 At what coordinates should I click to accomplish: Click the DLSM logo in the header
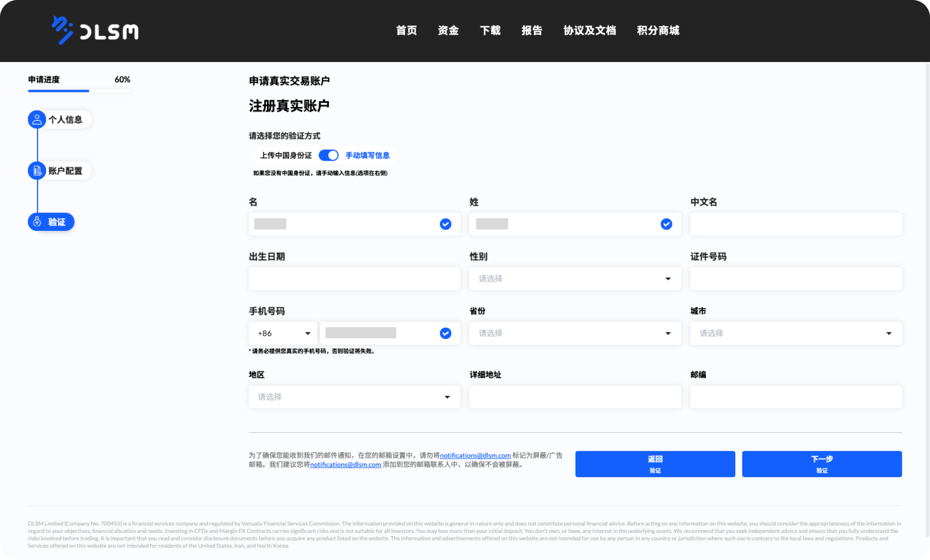coord(95,30)
